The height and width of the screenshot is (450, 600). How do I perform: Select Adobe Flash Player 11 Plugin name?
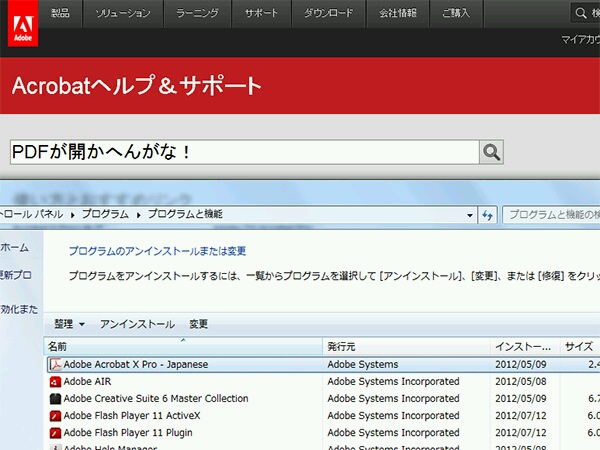(128, 433)
